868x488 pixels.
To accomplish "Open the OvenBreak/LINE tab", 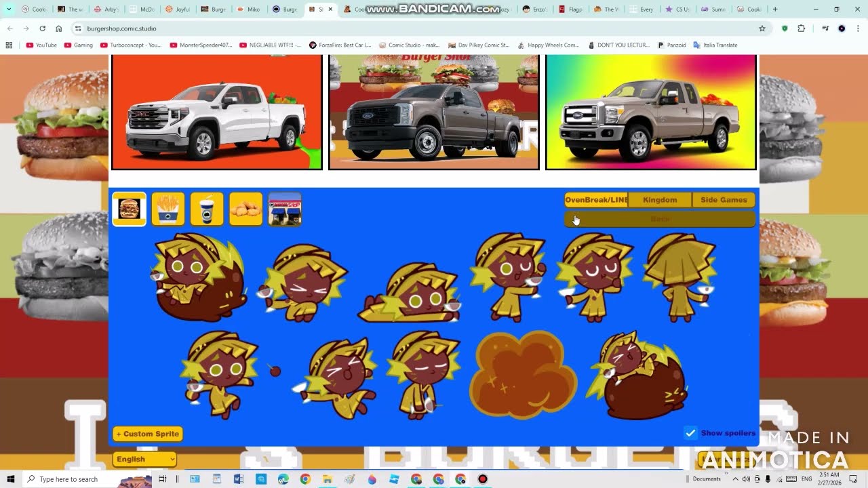I will click(x=596, y=200).
